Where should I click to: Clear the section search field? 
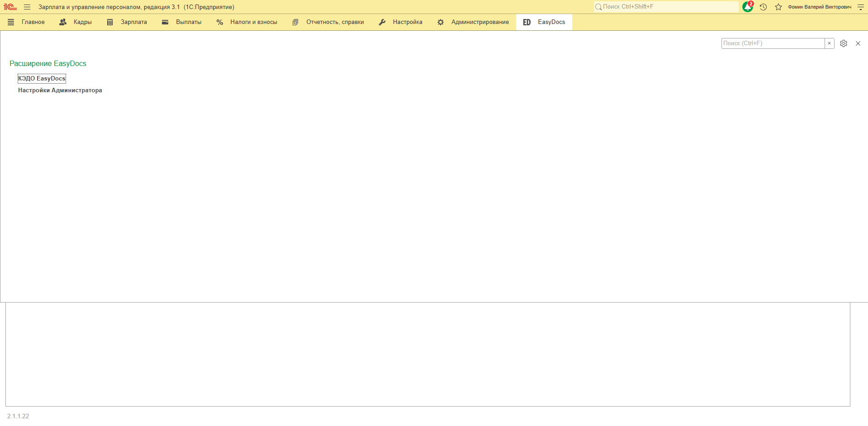click(829, 43)
